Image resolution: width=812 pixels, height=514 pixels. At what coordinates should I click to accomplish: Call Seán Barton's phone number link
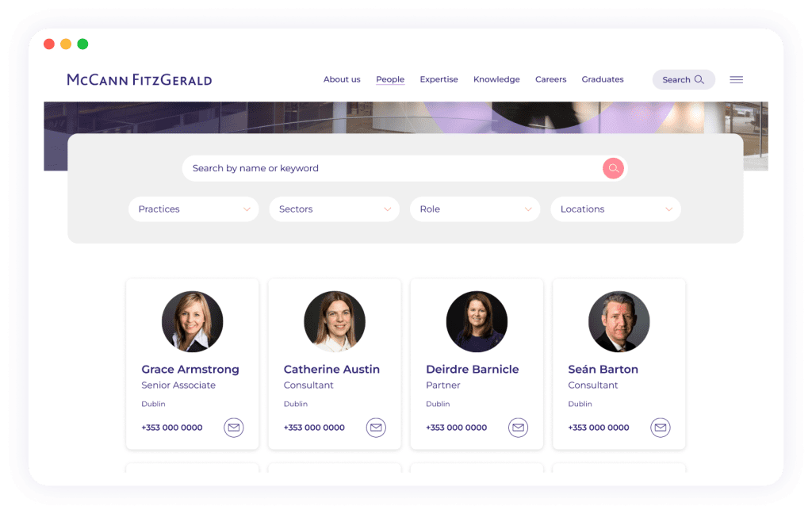599,428
